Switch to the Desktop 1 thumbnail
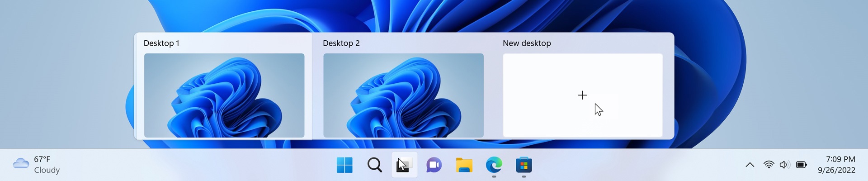868x181 pixels. tap(224, 95)
